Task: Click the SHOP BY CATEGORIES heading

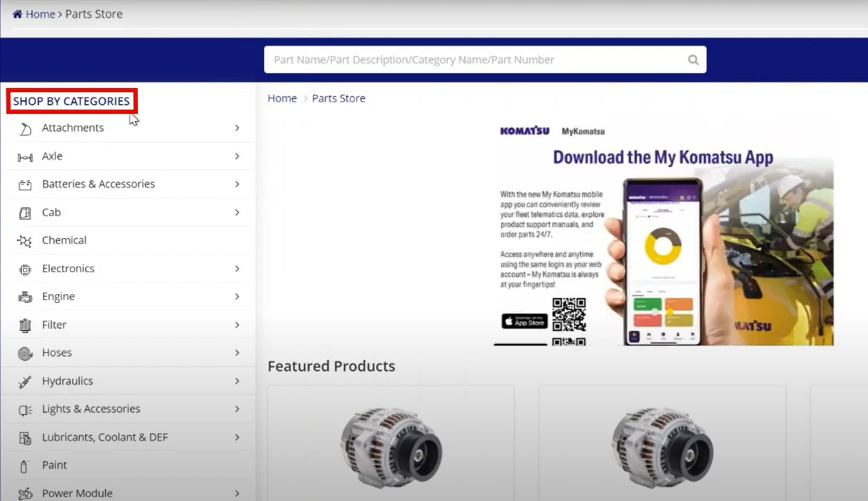Action: [71, 101]
